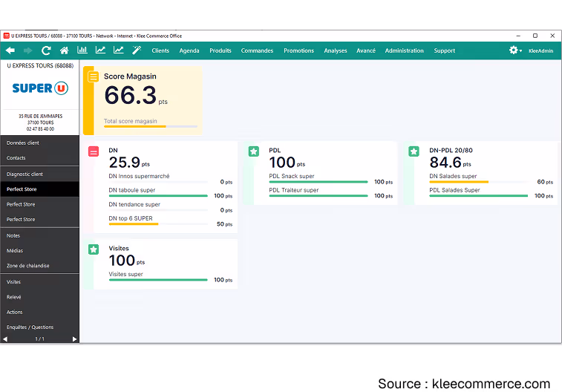Image resolution: width=562 pixels, height=392 pixels.
Task: Click the U EXPRESS TOURS (68088) header
Action: click(x=40, y=65)
